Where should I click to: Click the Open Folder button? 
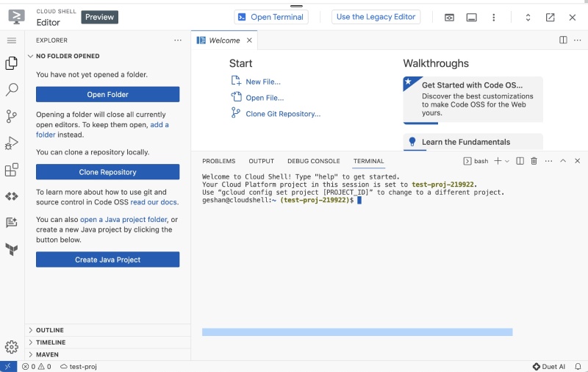tap(107, 95)
